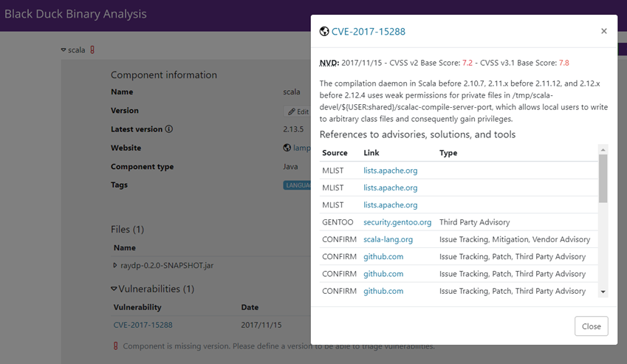The height and width of the screenshot is (364, 627).
Task: Click the Close button in dialog footer
Action: [x=591, y=326]
